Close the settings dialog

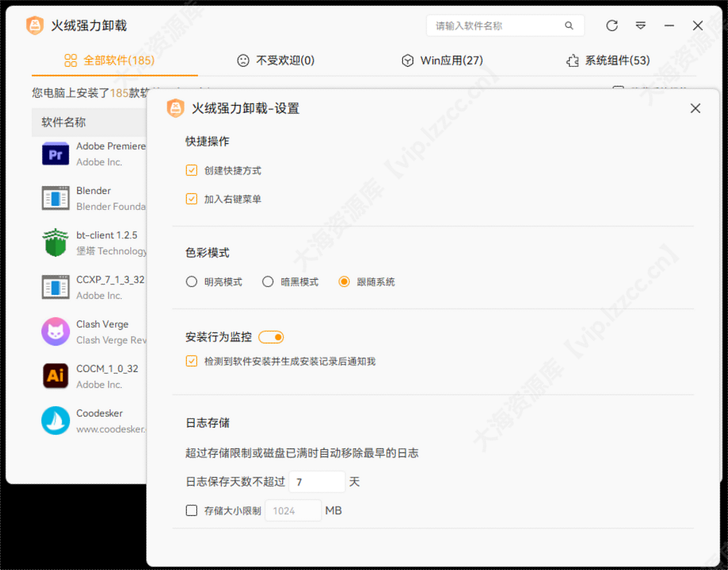click(695, 108)
